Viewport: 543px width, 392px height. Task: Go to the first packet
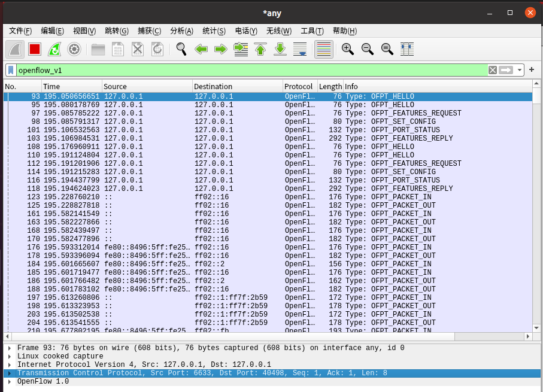click(260, 49)
